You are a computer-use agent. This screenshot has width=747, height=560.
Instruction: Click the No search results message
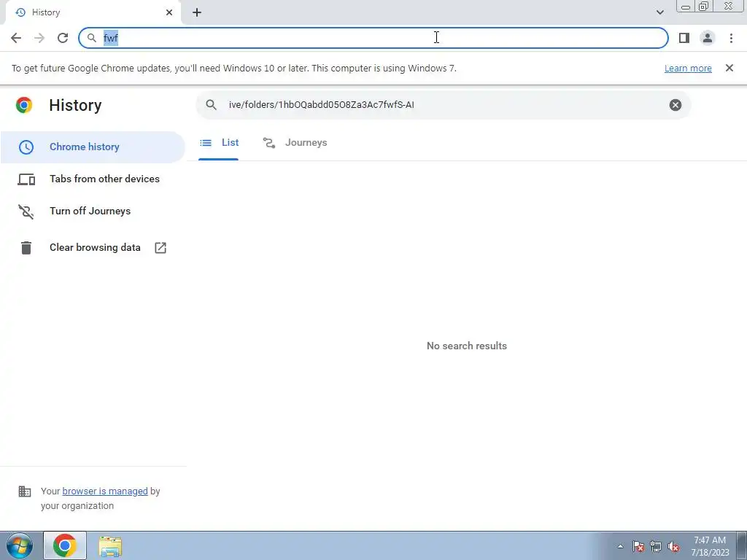click(467, 346)
